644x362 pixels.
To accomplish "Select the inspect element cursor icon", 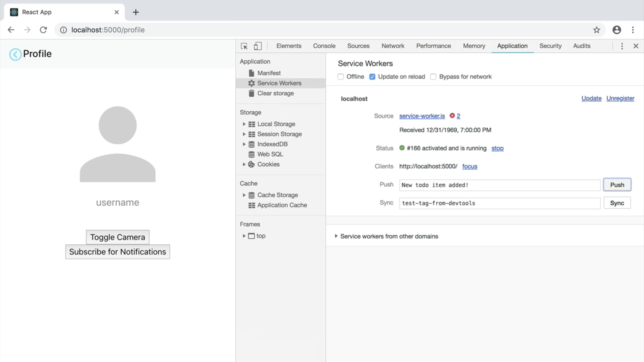I will click(244, 46).
